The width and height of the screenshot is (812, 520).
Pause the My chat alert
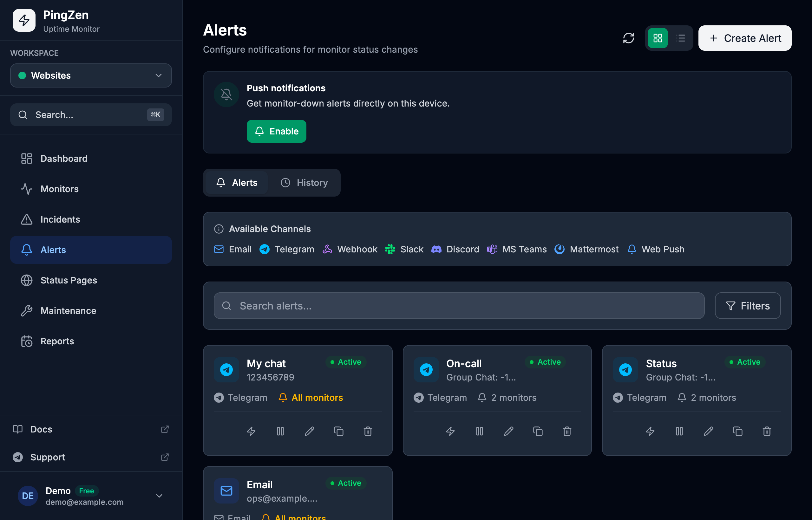[280, 431]
